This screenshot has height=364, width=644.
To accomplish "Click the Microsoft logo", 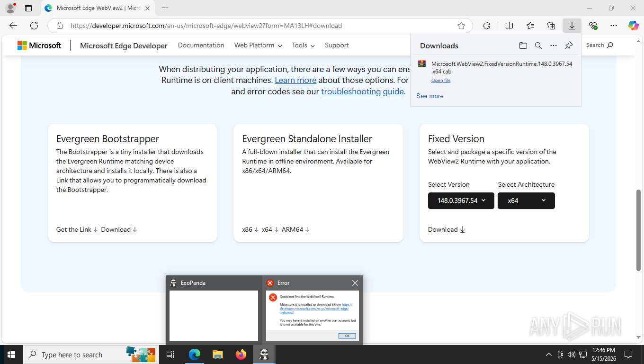I will (39, 45).
